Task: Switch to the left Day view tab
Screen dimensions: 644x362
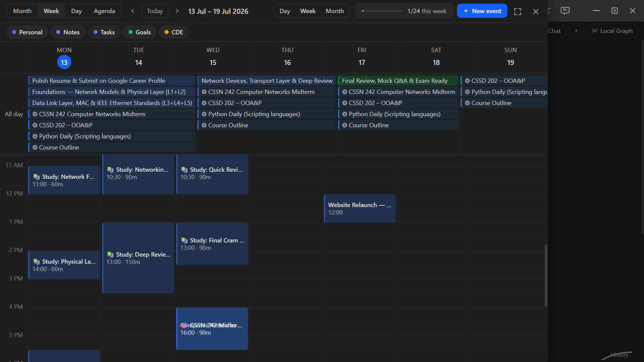Action: click(x=76, y=11)
